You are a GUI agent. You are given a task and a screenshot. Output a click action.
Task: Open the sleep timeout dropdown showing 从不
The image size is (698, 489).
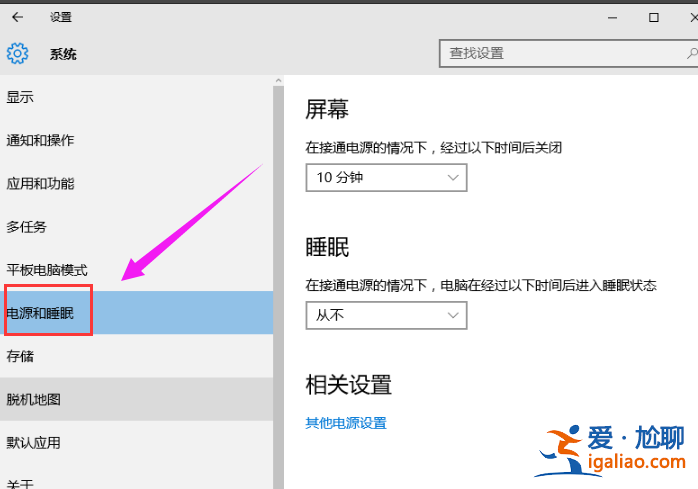[386, 315]
